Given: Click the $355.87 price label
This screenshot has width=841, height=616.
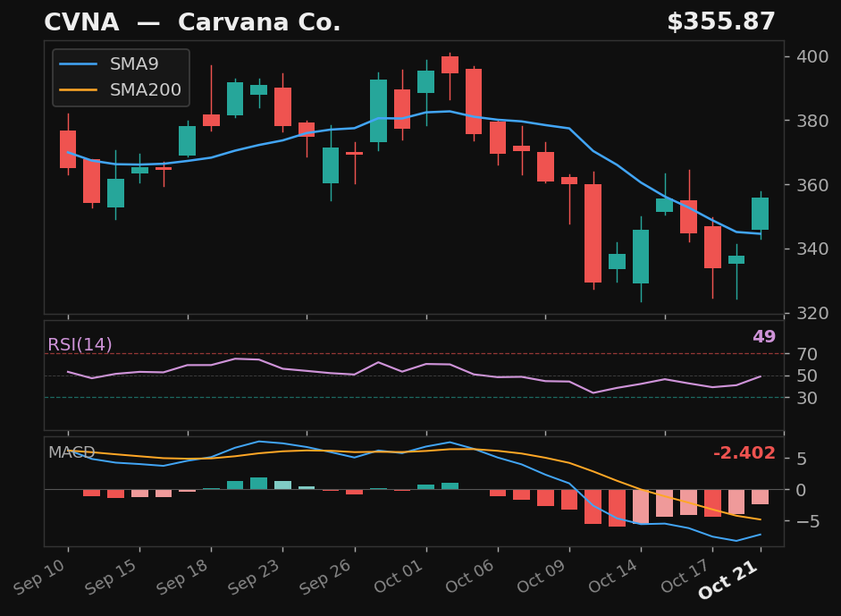Looking at the screenshot, I should [x=721, y=22].
